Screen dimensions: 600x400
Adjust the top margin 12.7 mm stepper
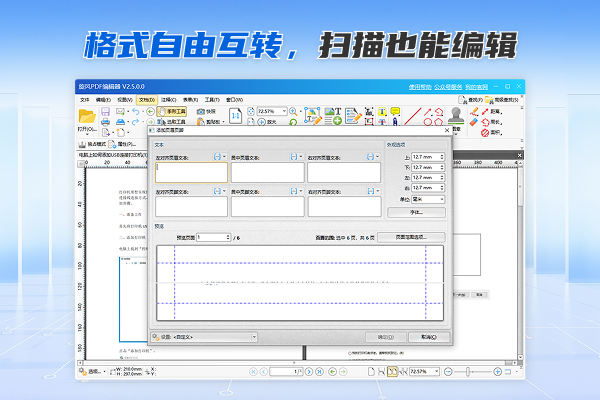[442, 157]
